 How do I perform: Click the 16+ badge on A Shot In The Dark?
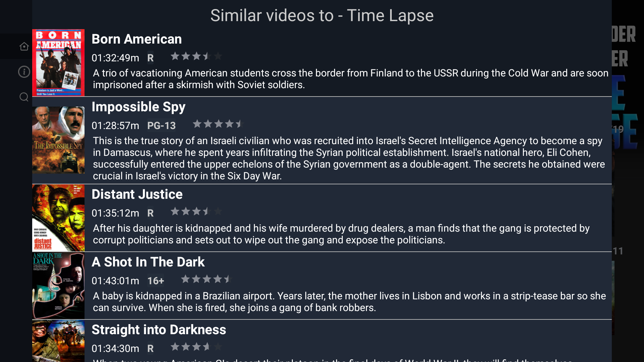pos(156,281)
